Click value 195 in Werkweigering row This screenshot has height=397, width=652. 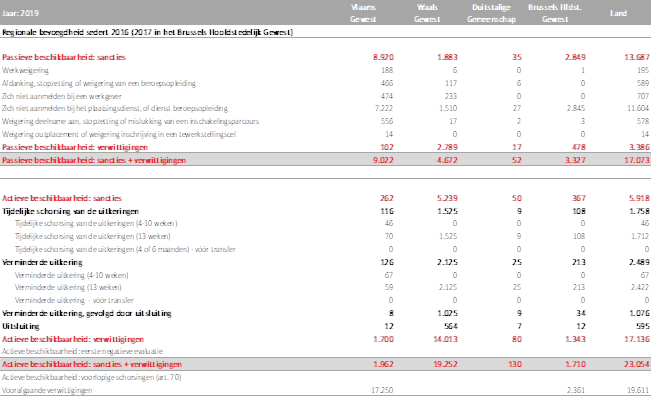[643, 70]
